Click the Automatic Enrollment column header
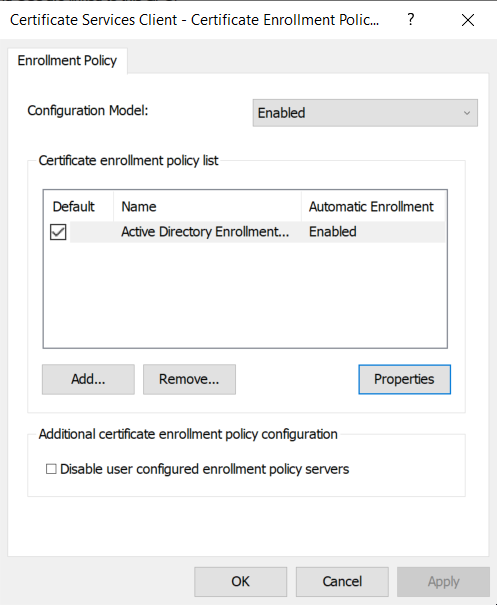Viewport: 497px width, 605px height. (373, 206)
